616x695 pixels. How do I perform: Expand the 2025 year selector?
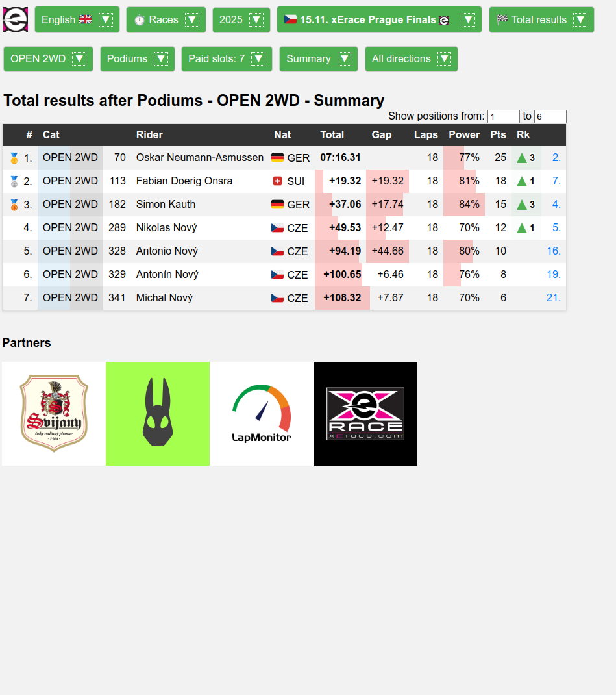241,20
